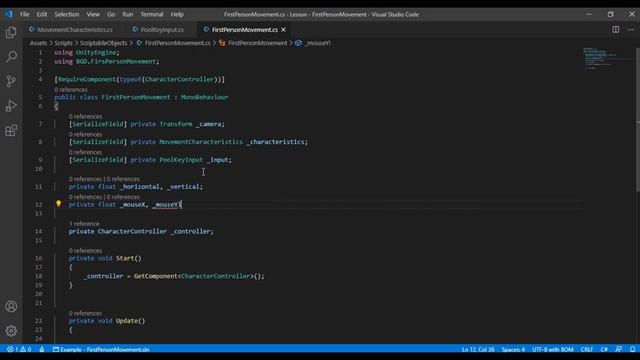Screen dimensions: 640x360
Task: Change end of line sequence CRLF
Action: point(587,349)
